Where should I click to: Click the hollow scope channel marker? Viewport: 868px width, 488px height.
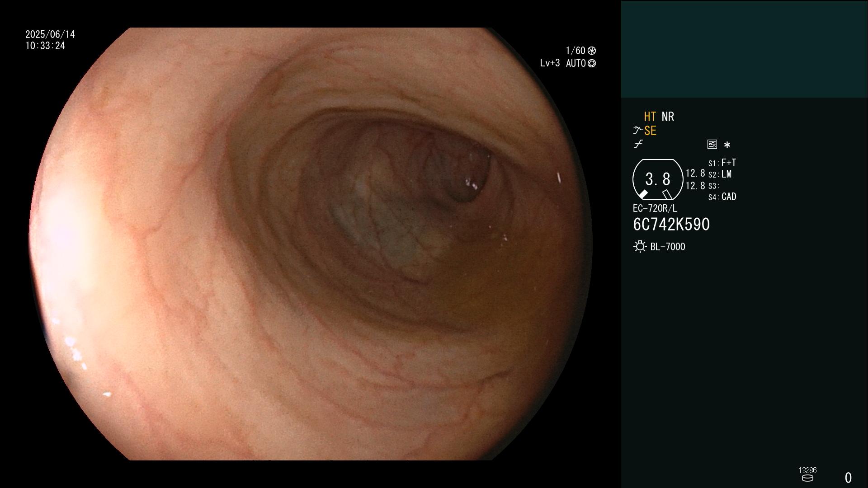pyautogui.click(x=667, y=194)
